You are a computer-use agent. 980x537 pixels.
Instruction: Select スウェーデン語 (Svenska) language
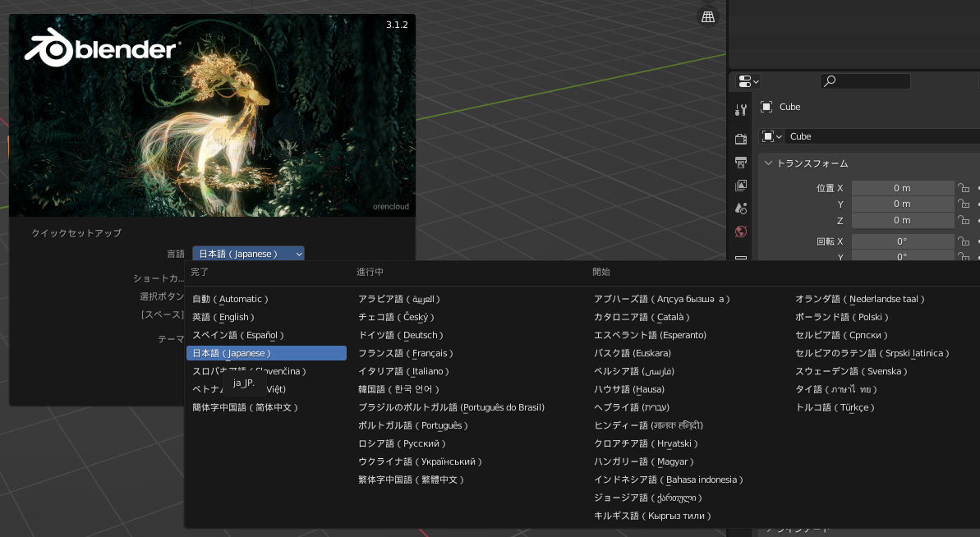coord(851,371)
